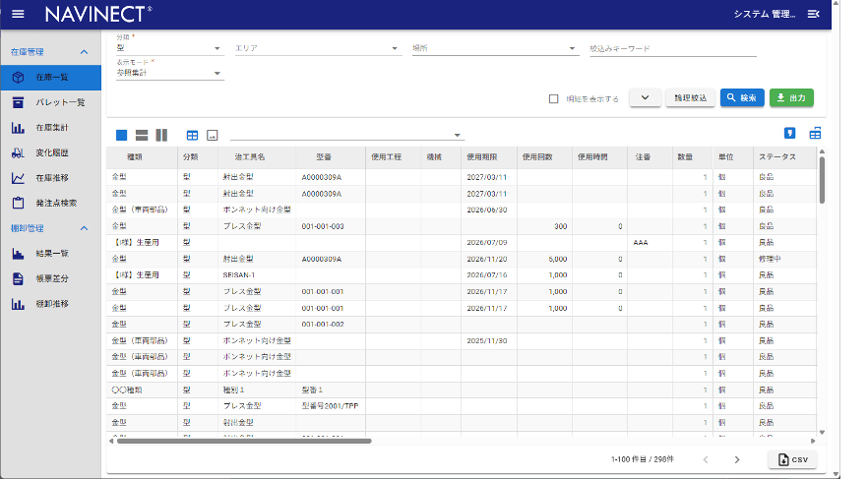Click the table's vertical scrollbar thumb
Screen dimensions: 868x480
[822, 180]
